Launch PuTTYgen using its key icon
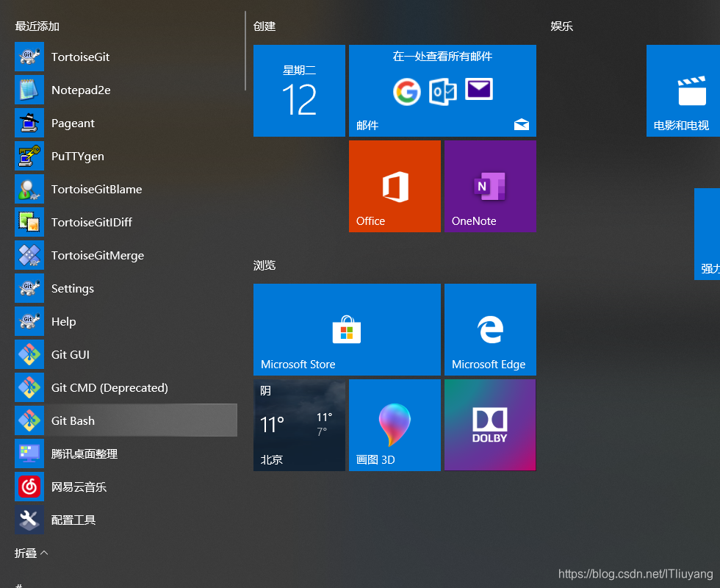Image resolution: width=720 pixels, height=588 pixels. [x=29, y=156]
